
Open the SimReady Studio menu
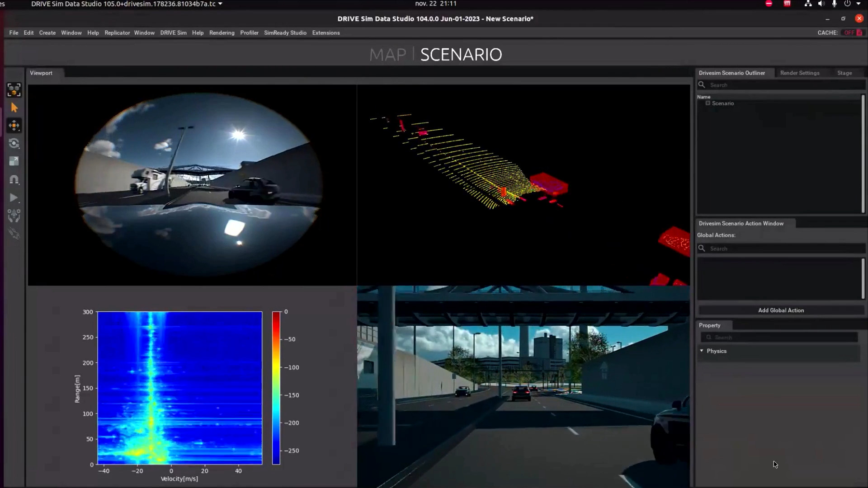[x=285, y=33]
